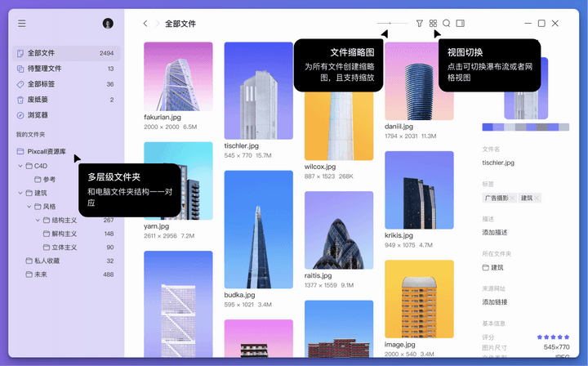Open the filter funnel icon
Viewport: 588px width, 366px height.
point(420,23)
